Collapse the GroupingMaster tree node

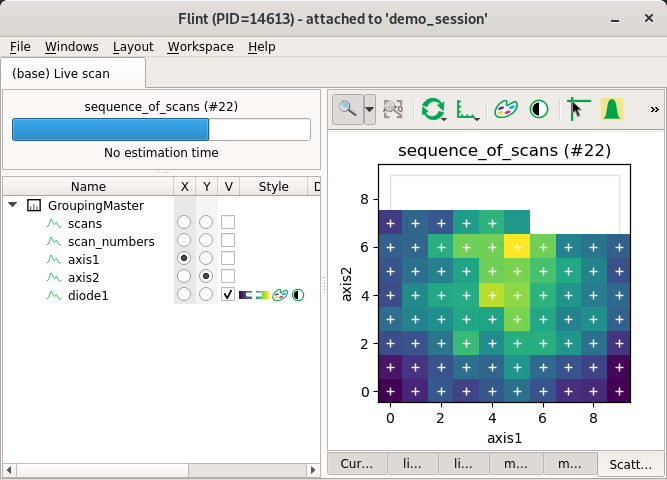point(13,205)
